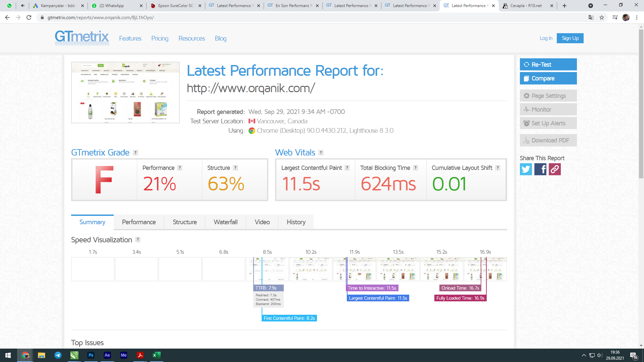Click First Contentful Paint 8.2s marker
Screen dimensions: 644x362
click(289, 318)
